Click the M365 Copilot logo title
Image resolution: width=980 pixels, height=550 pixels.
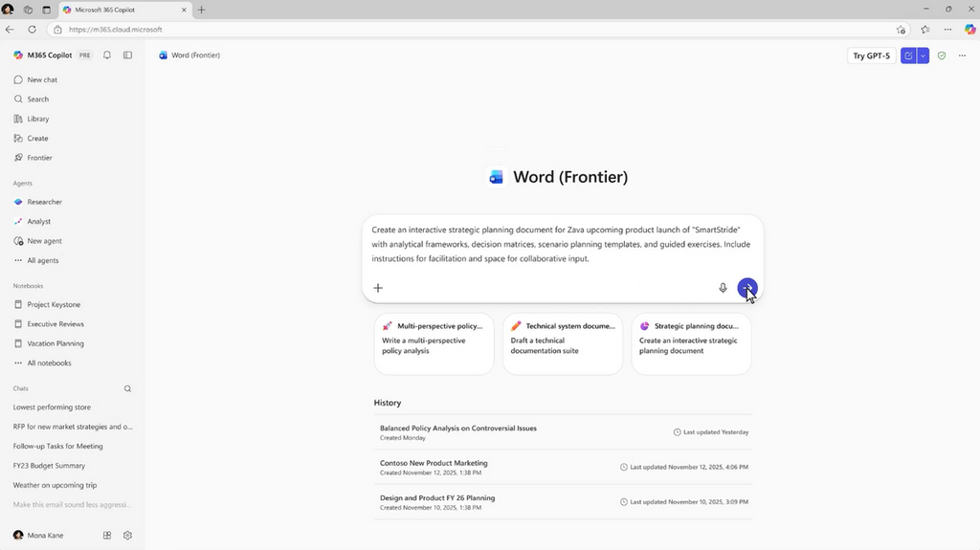click(42, 55)
